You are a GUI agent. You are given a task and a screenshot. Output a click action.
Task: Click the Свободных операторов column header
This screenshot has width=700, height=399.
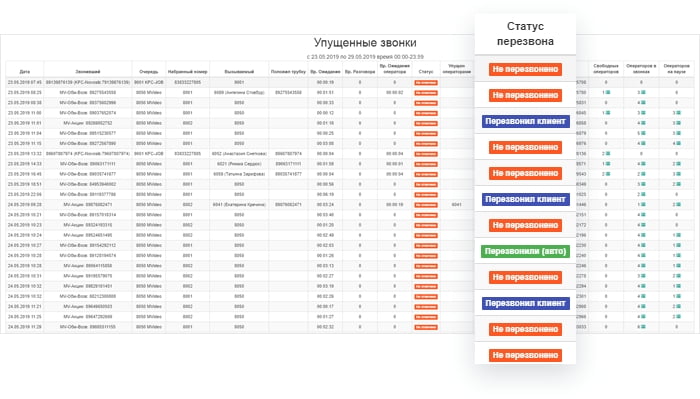coord(606,69)
